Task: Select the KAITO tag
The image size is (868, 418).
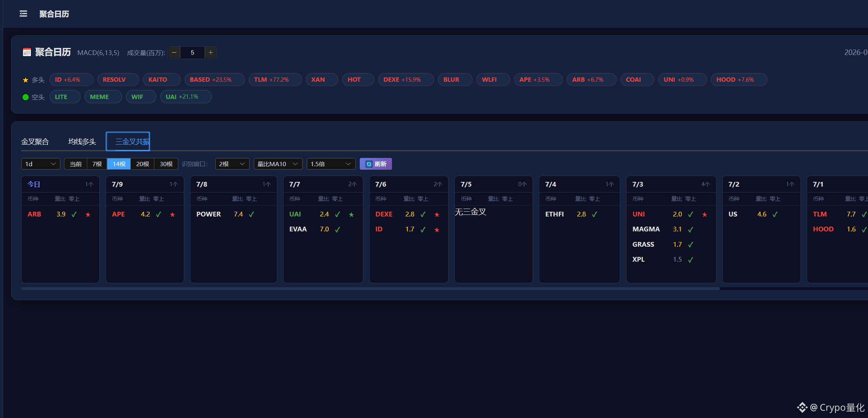Action: pyautogui.click(x=161, y=80)
